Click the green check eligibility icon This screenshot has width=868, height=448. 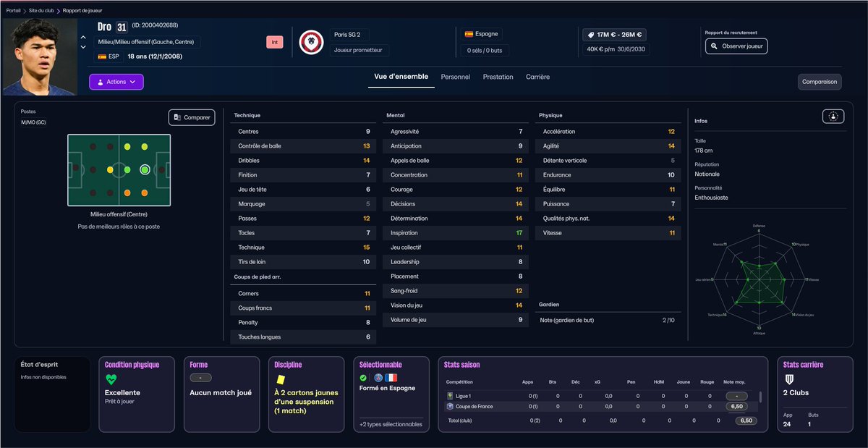(363, 378)
